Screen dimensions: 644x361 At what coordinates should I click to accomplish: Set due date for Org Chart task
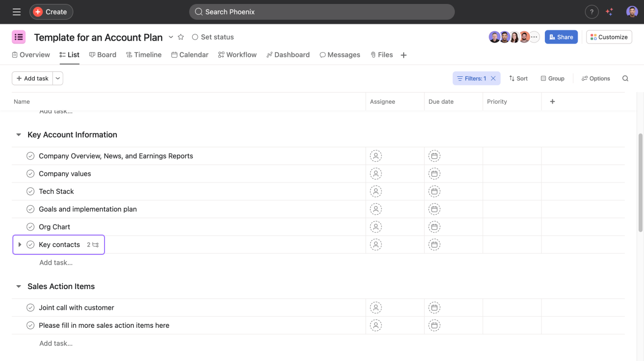pyautogui.click(x=434, y=227)
